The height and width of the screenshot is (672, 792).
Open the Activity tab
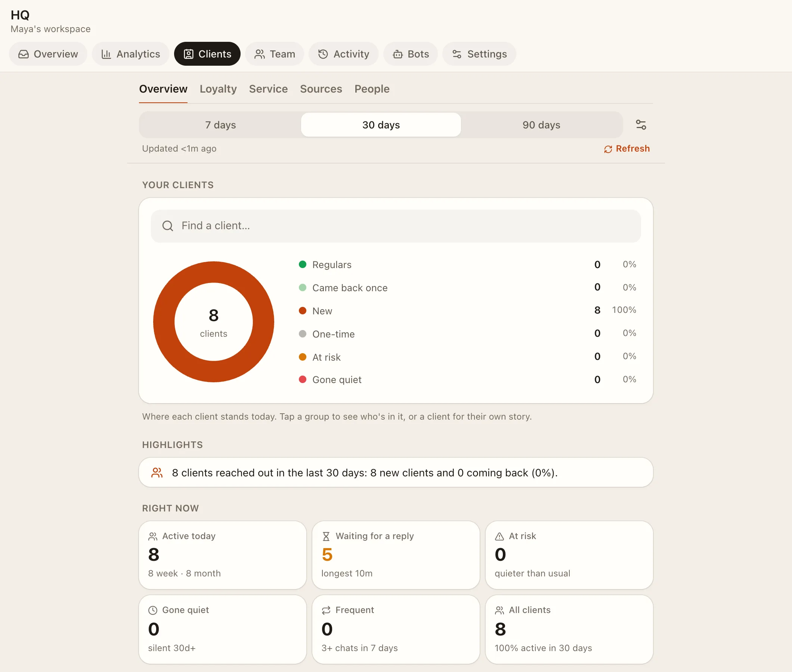pos(343,54)
